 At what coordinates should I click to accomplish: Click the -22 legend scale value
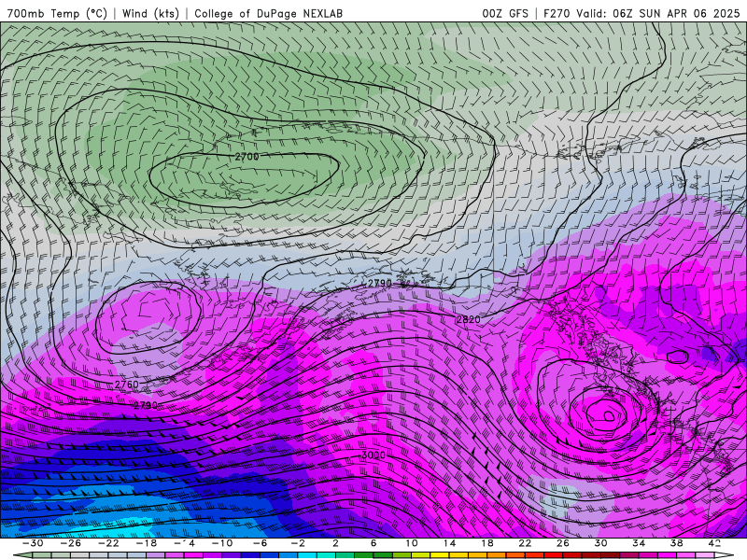108,543
